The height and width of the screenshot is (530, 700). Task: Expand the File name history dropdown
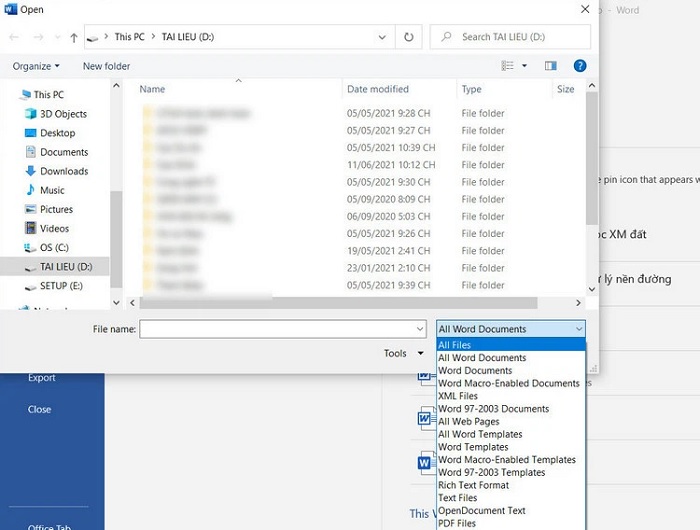tap(420, 329)
